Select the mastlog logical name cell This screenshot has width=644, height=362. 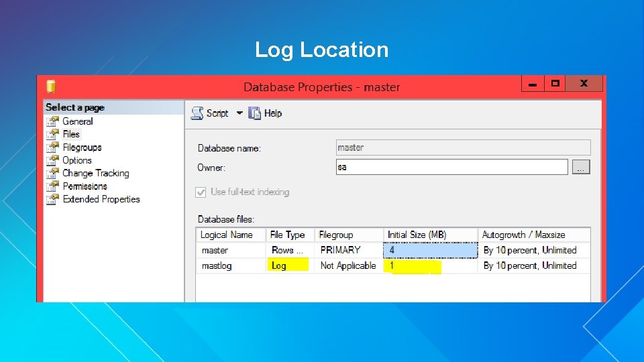pos(231,265)
